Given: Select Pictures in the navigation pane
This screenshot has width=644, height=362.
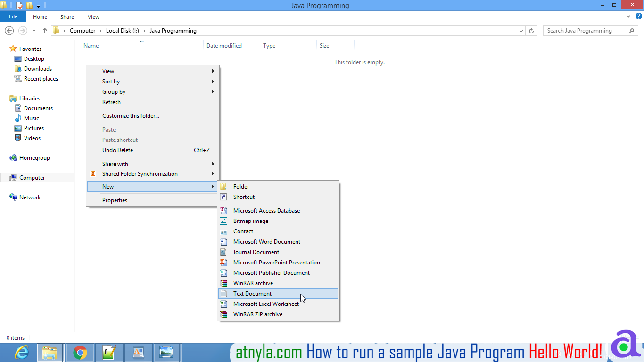Looking at the screenshot, I should (33, 128).
